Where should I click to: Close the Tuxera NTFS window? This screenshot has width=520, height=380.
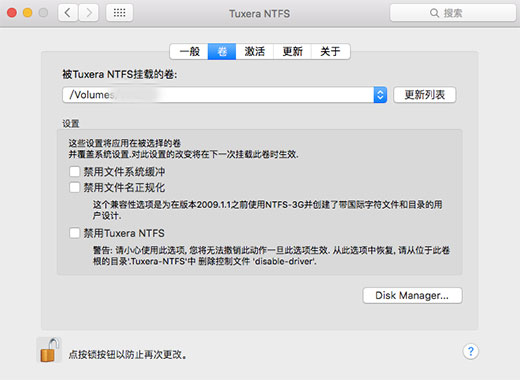(x=12, y=13)
